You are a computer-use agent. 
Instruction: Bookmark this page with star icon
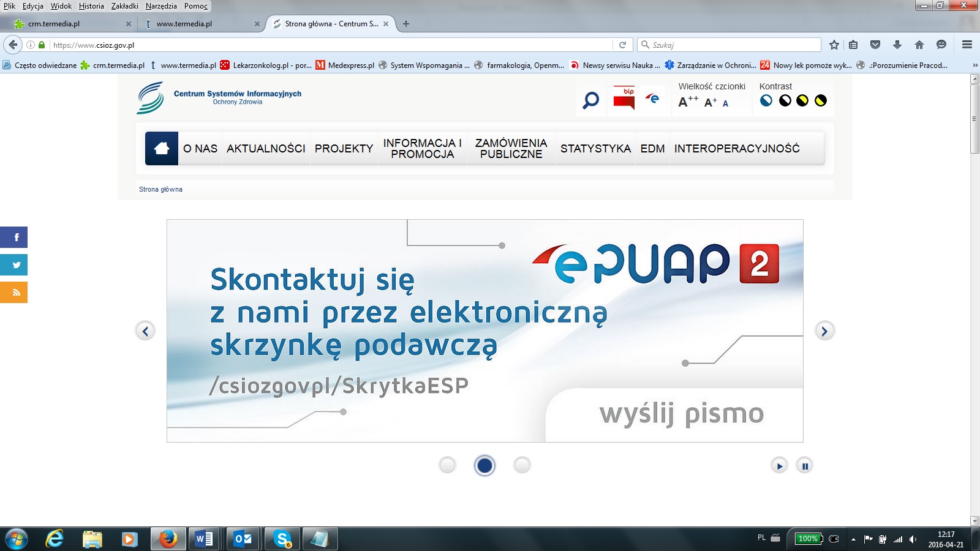pyautogui.click(x=834, y=45)
